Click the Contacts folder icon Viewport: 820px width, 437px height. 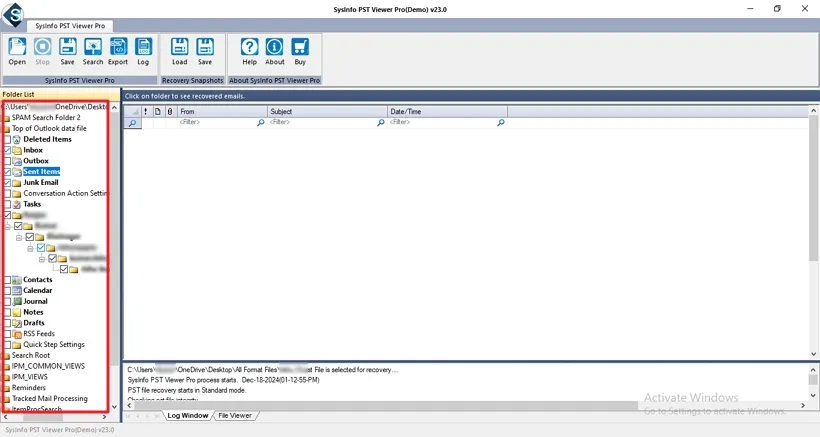pyautogui.click(x=17, y=280)
